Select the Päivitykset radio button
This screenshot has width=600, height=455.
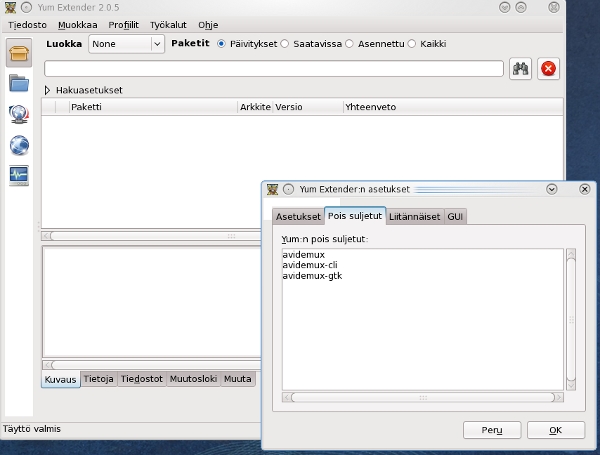click(221, 44)
